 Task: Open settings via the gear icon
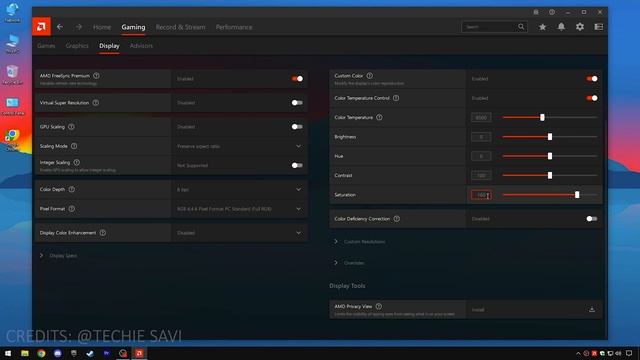(580, 27)
